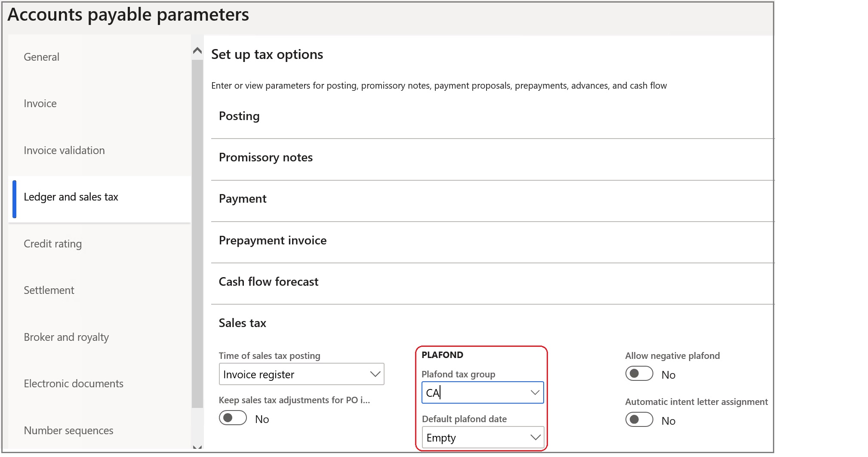Select the Electronic documents tab
Screen dimensions: 868x457
[x=73, y=384]
